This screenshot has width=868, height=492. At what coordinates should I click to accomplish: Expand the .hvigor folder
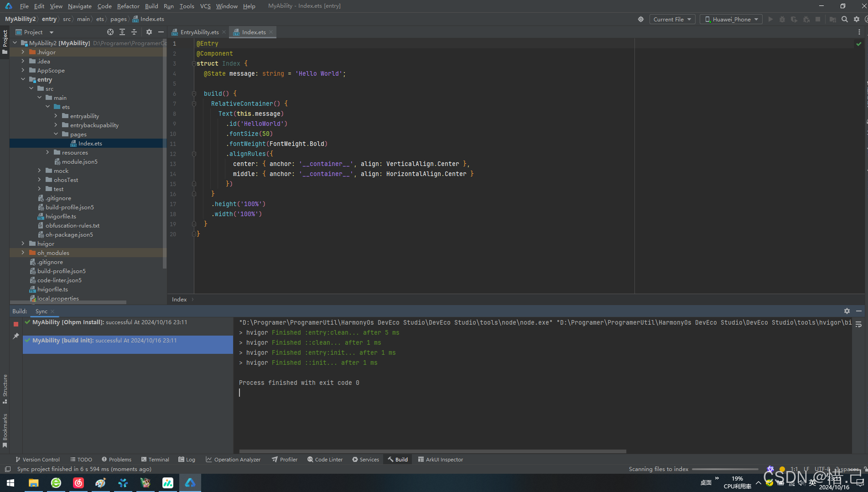click(23, 52)
